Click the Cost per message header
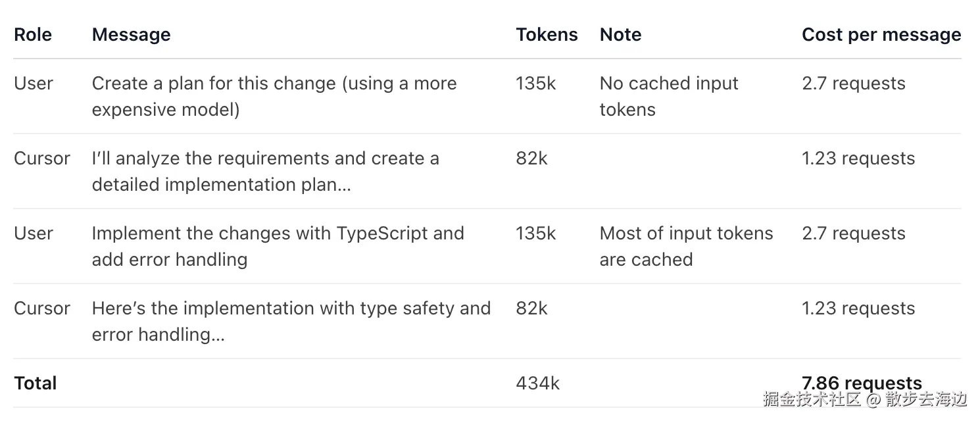 point(881,35)
